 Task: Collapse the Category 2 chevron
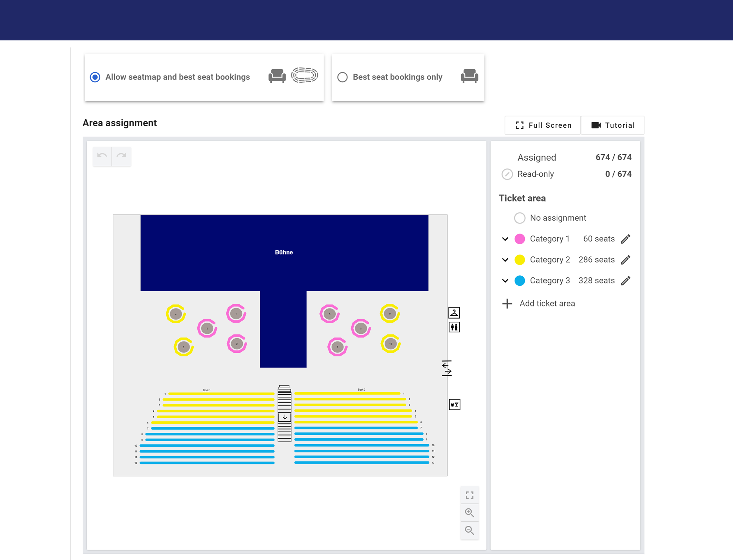tap(505, 260)
